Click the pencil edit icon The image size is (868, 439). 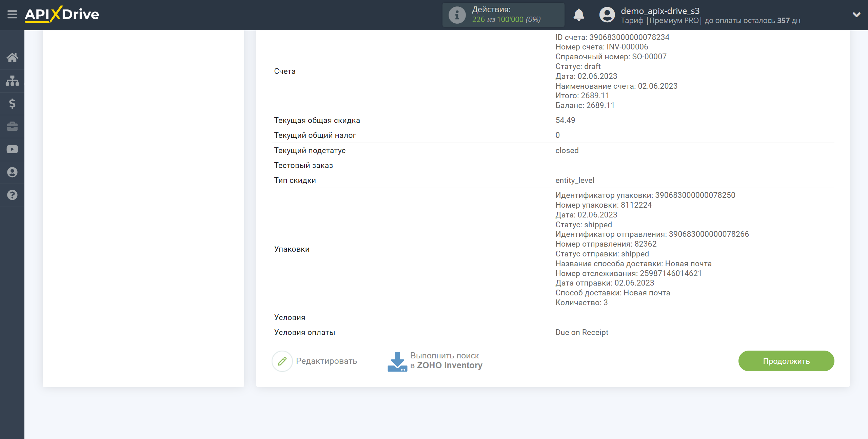[x=282, y=361]
